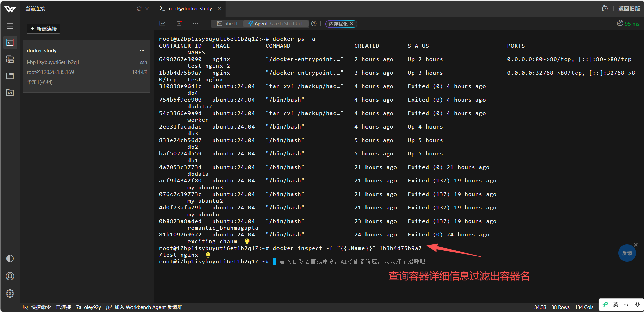Open the help question mark icon
The width and height of the screenshot is (644, 312).
point(314,23)
